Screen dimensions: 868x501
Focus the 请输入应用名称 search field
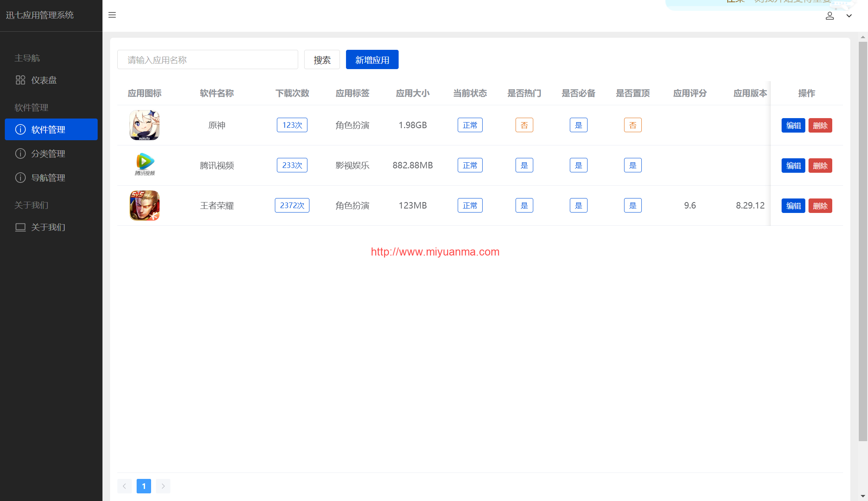208,59
